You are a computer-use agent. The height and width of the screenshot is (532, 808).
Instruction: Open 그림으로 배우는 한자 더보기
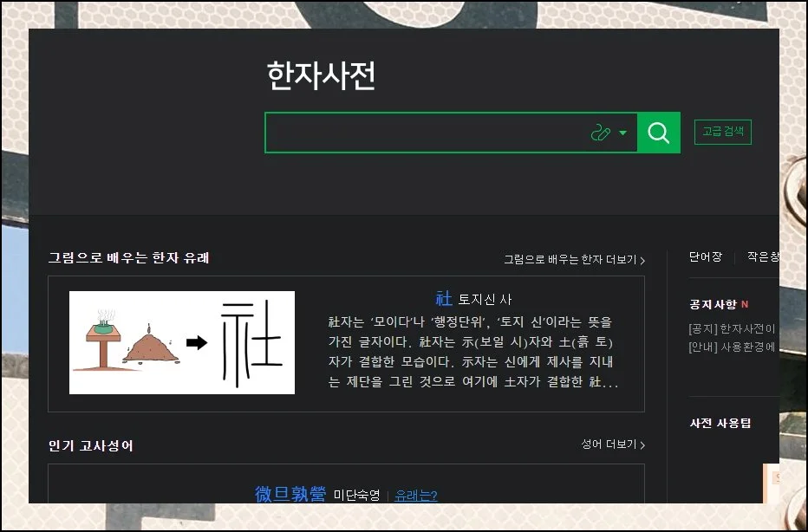(574, 259)
